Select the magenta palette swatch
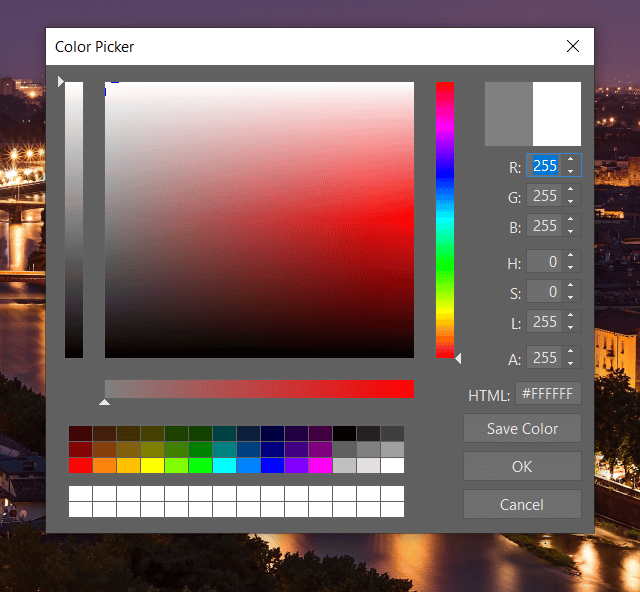Viewport: 640px width, 592px height. (x=320, y=465)
